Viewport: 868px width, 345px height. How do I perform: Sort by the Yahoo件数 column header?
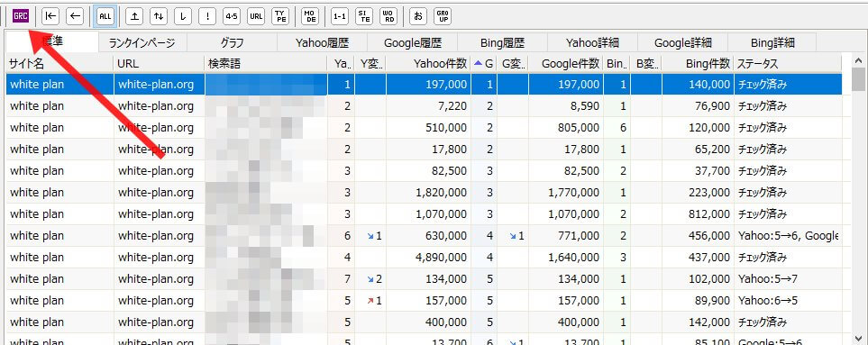441,64
